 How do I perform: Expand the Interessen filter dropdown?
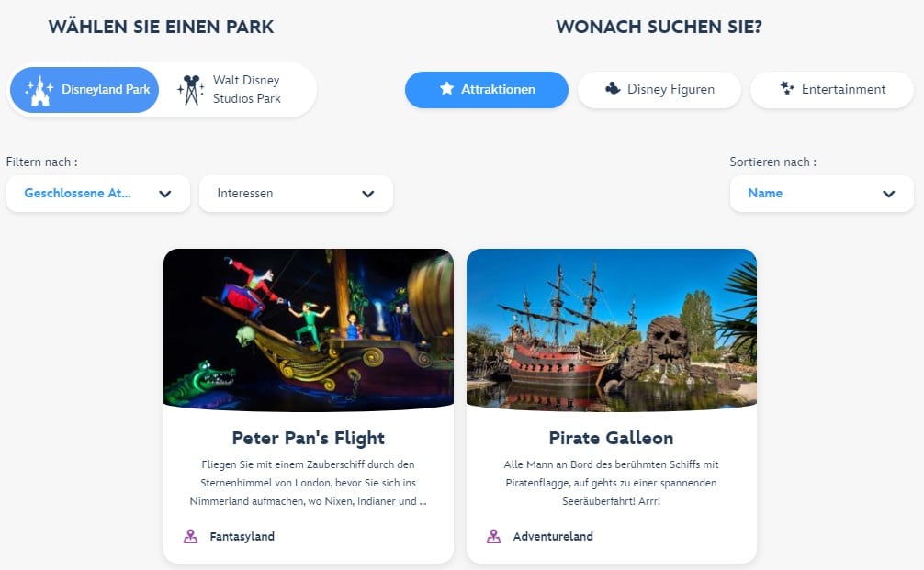tap(296, 193)
